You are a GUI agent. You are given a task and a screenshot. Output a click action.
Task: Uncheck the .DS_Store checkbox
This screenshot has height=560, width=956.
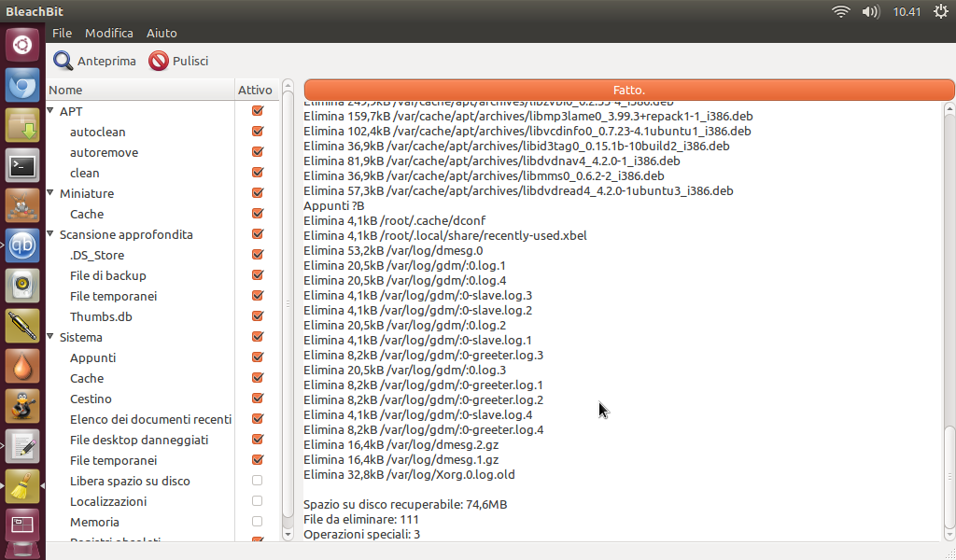click(x=258, y=255)
